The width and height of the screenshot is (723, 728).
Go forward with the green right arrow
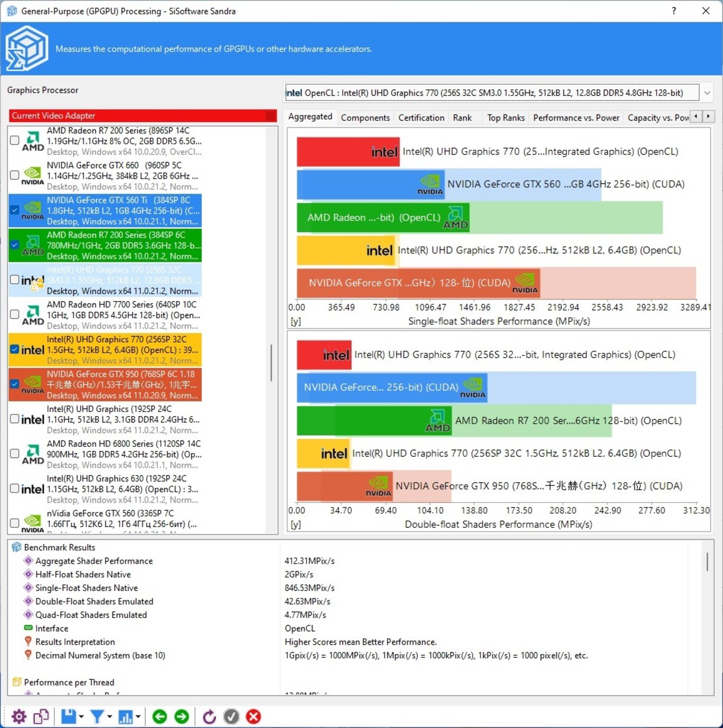tap(182, 716)
